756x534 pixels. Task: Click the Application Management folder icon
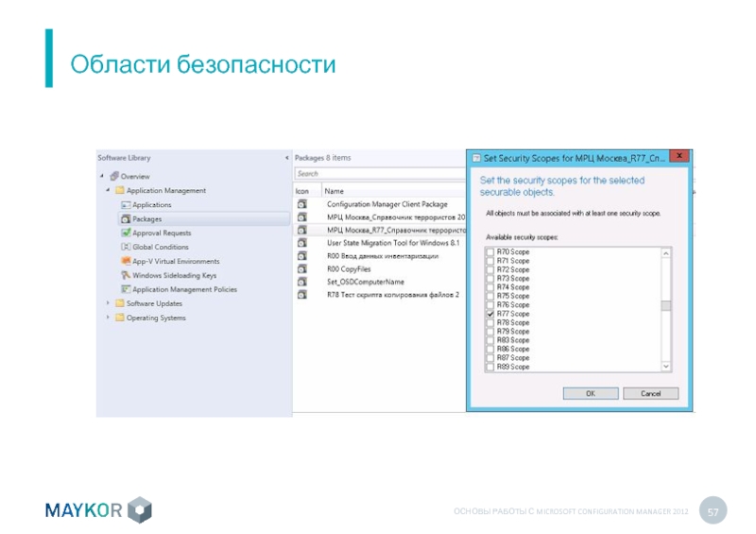120,190
